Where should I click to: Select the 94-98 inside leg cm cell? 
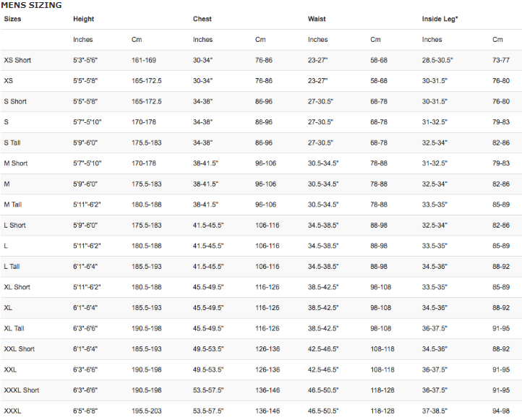(501, 411)
